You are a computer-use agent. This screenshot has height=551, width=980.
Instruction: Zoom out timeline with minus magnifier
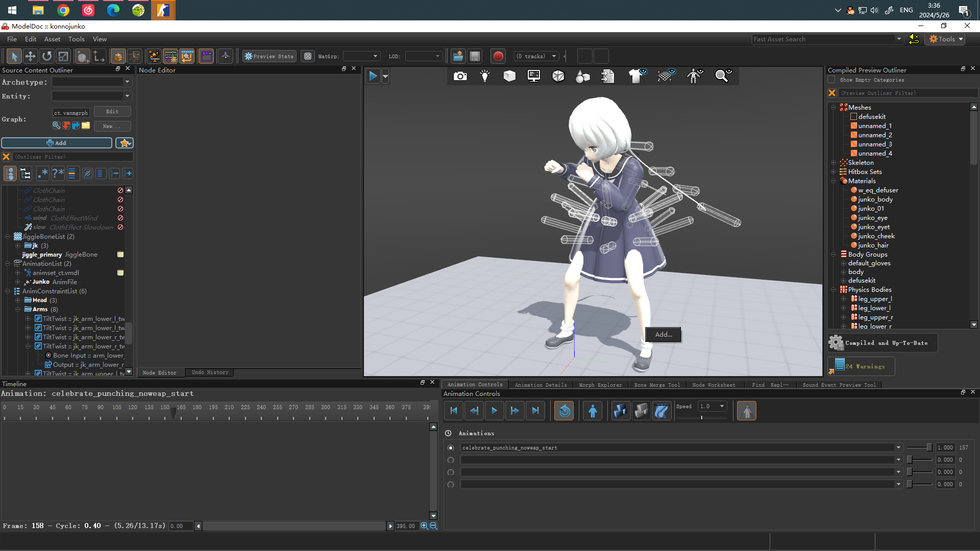click(x=434, y=526)
